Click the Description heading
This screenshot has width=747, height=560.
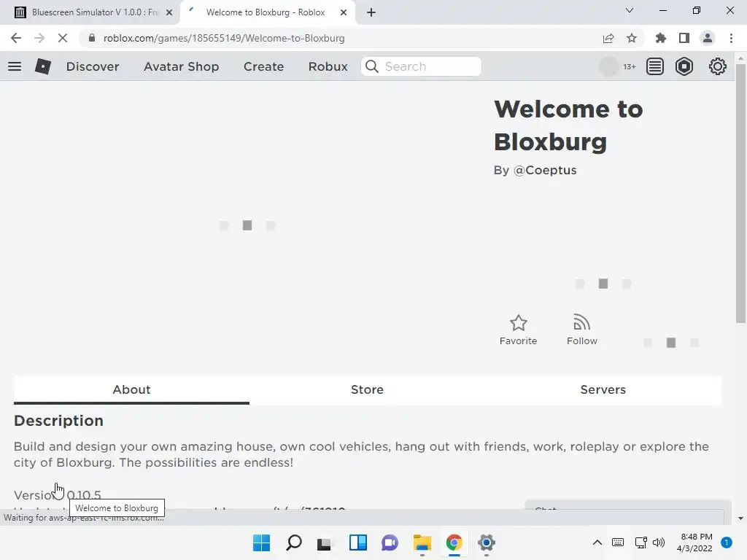click(58, 421)
